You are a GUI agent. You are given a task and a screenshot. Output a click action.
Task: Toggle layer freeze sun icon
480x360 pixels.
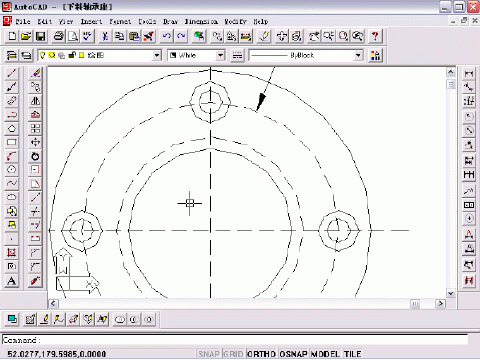[52, 55]
